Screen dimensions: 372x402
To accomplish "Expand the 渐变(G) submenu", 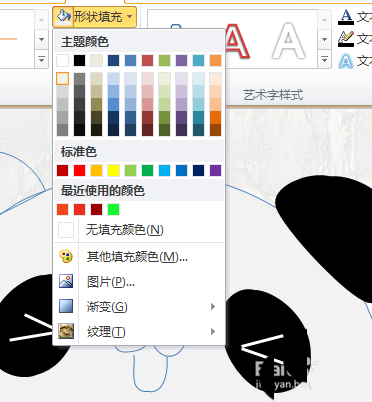I will click(213, 306).
